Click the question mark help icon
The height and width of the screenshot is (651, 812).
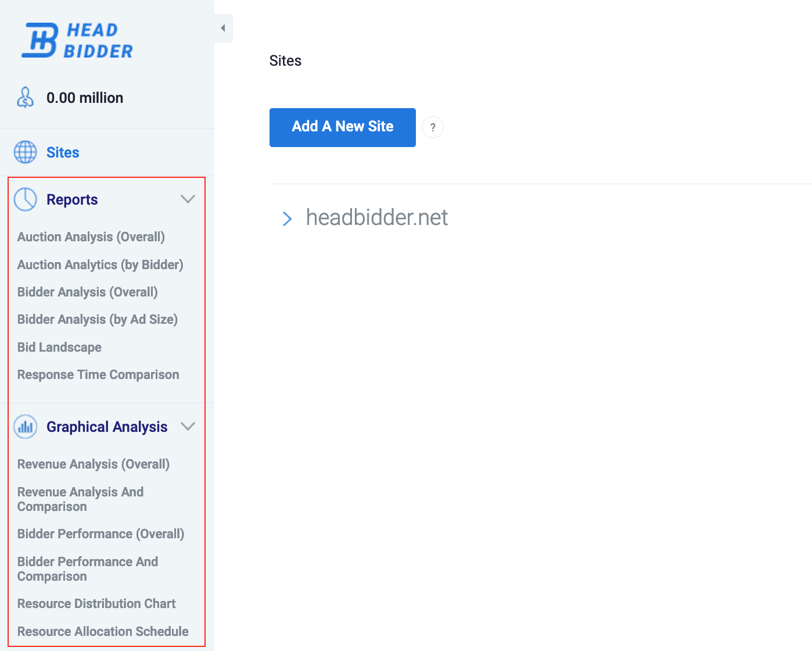(x=433, y=127)
